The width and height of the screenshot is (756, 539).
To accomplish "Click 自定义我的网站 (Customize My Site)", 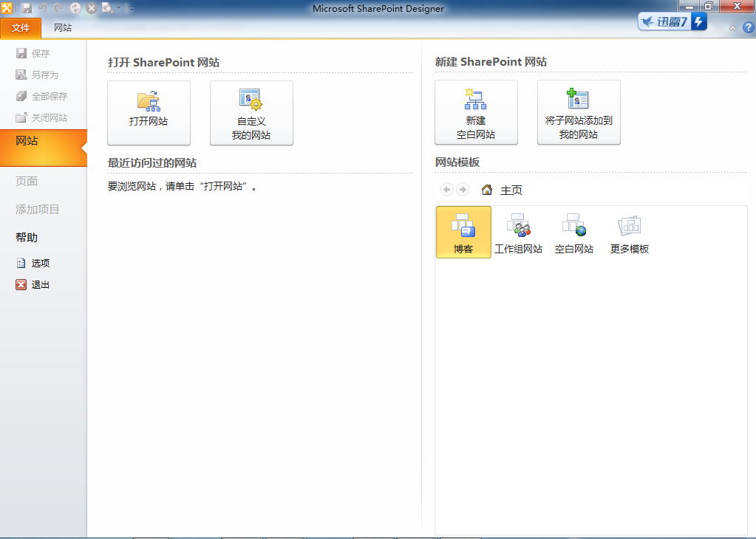I will [251, 112].
